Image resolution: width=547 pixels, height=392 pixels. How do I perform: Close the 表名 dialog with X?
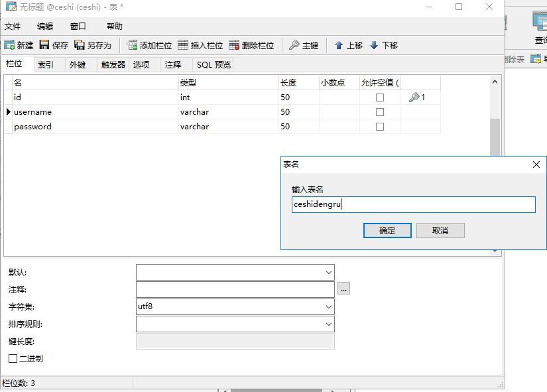[536, 164]
